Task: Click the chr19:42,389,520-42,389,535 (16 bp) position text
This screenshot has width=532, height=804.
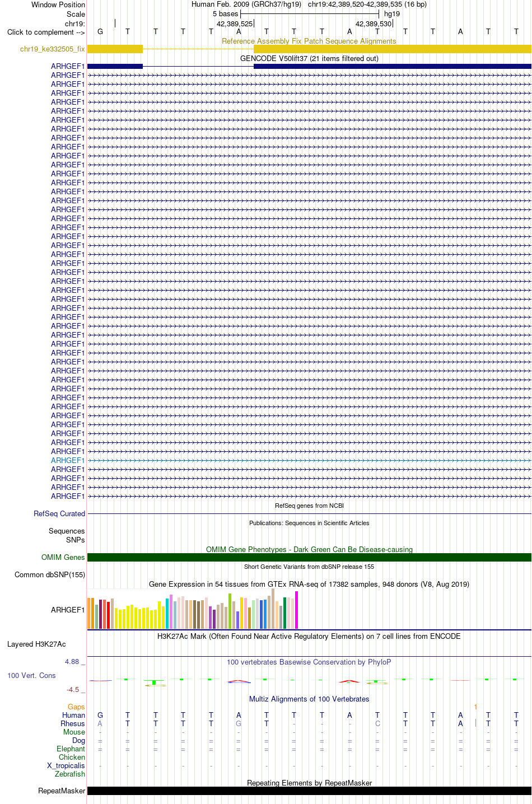Action: [x=367, y=4]
